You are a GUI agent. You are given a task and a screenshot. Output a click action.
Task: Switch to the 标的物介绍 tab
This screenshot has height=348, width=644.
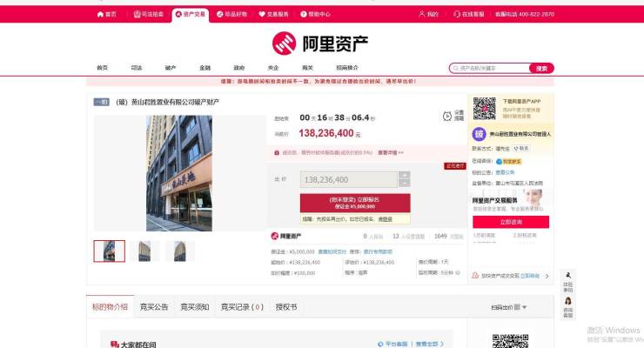110,306
